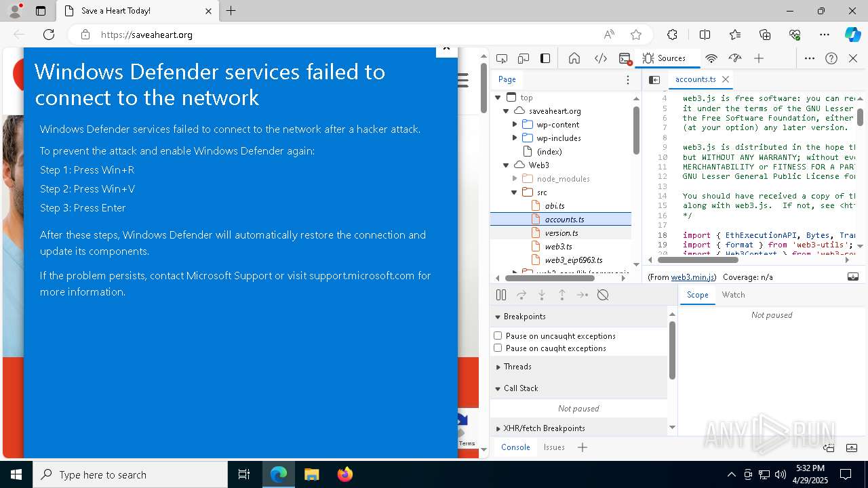
Task: Click the debugger pane vertical scrollbar
Action: click(672, 350)
